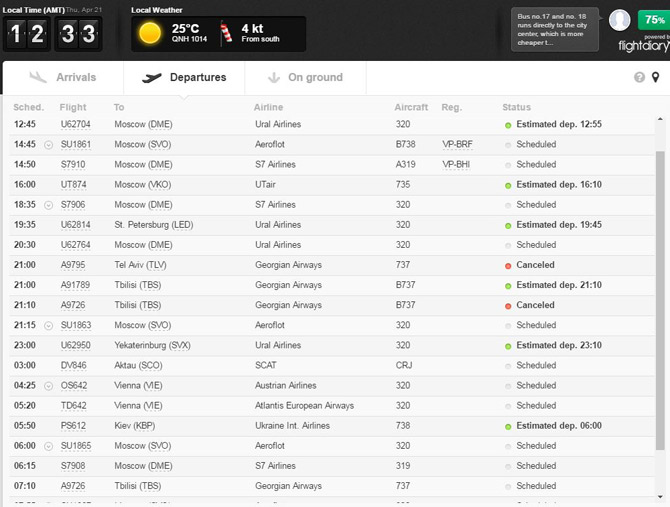Expand the SU1861 14:45 flight row

49,145
